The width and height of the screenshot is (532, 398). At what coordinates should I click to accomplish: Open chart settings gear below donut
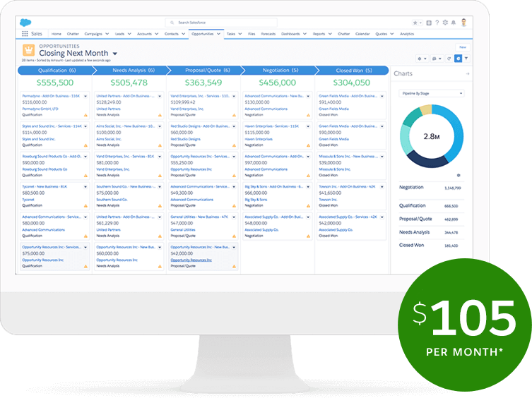click(459, 175)
